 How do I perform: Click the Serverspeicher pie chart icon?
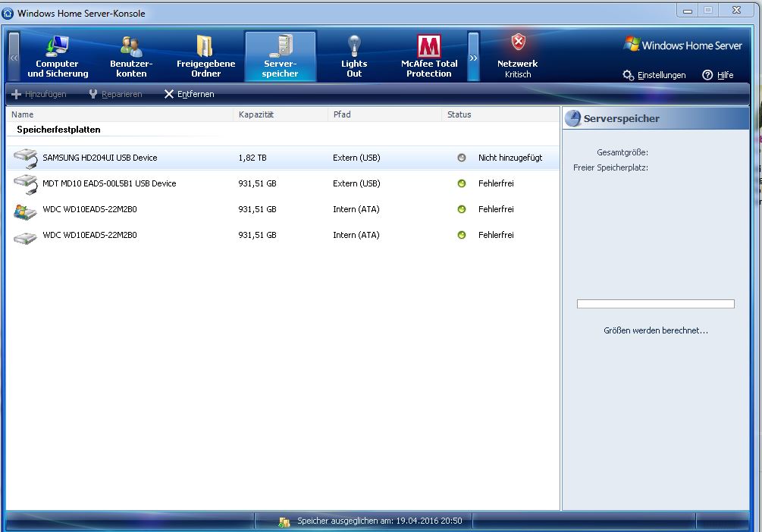coord(573,118)
